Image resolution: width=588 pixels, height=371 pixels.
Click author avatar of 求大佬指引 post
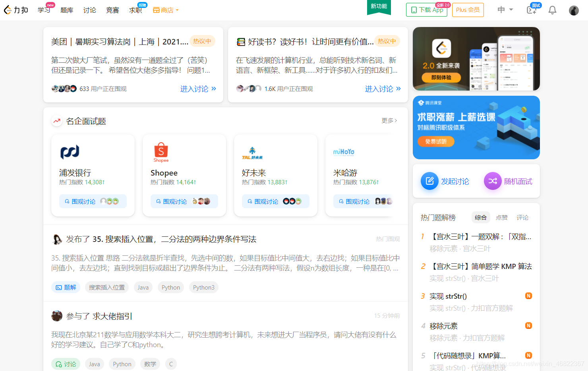point(57,316)
